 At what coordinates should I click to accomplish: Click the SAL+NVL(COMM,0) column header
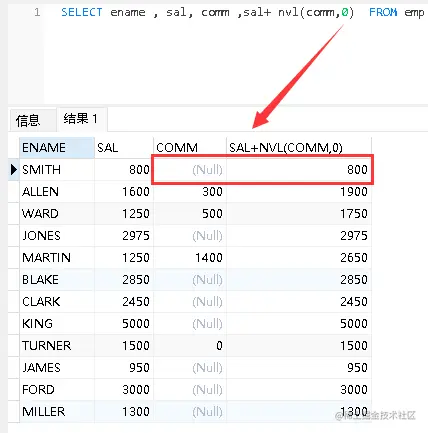coord(299,147)
